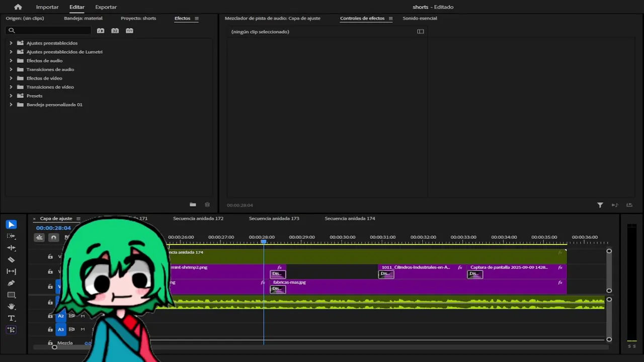Image resolution: width=644 pixels, height=362 pixels.
Task: Click the Accelerated Effects filter icon
Action: coord(101,31)
